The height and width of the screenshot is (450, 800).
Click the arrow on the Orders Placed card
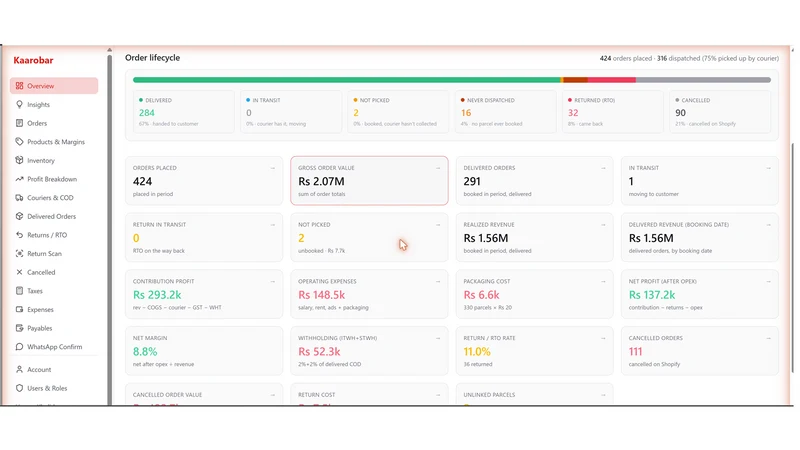(272, 168)
